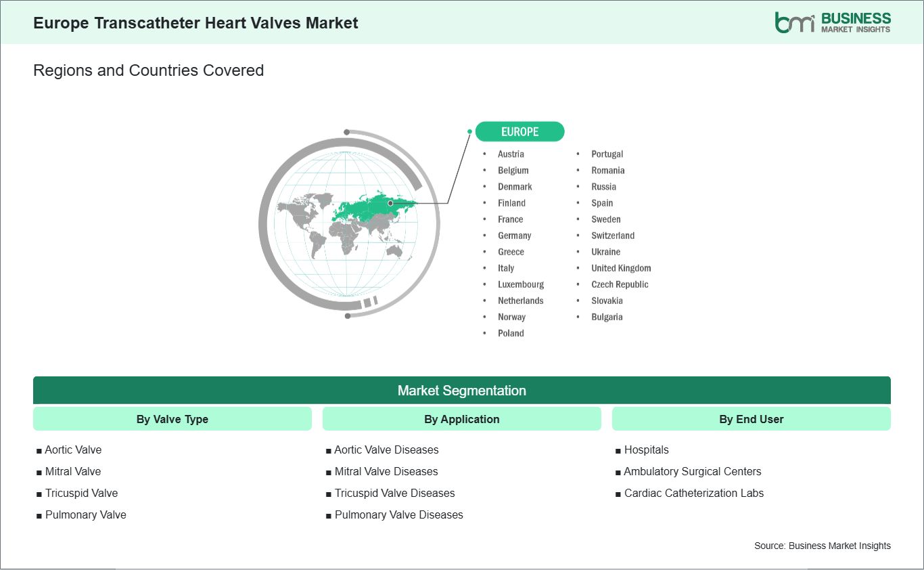The height and width of the screenshot is (570, 924).
Task: Select the By Application header
Action: tap(461, 419)
